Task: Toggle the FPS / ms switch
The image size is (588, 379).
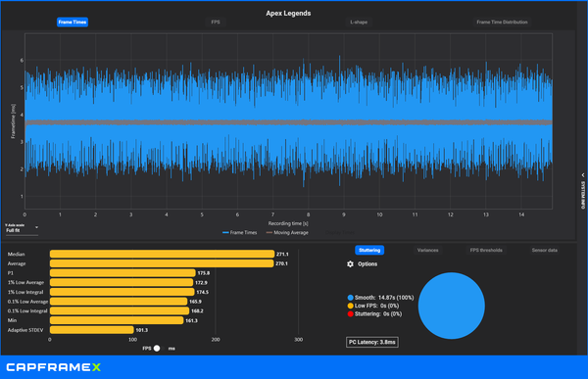Action: pos(157,349)
